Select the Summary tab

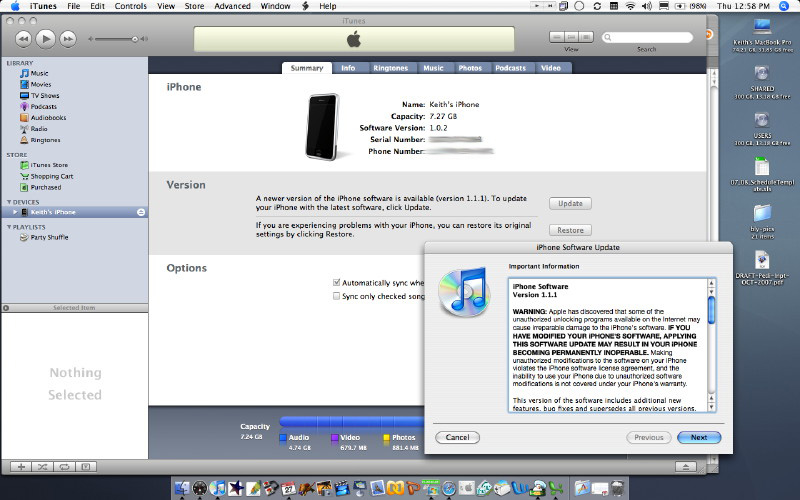[307, 68]
